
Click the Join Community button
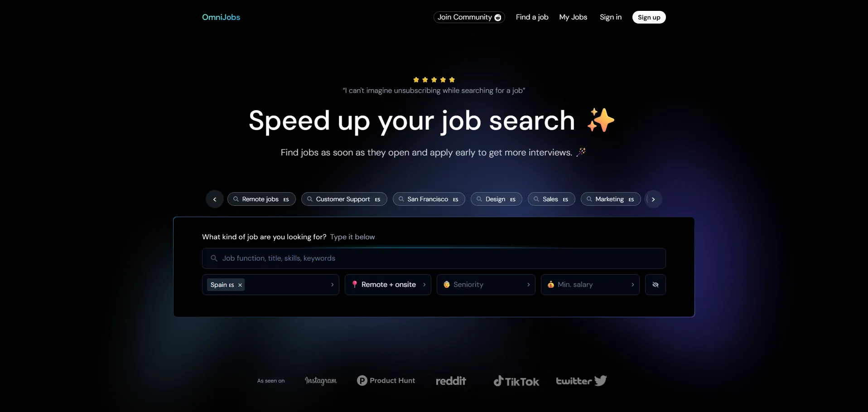point(469,17)
